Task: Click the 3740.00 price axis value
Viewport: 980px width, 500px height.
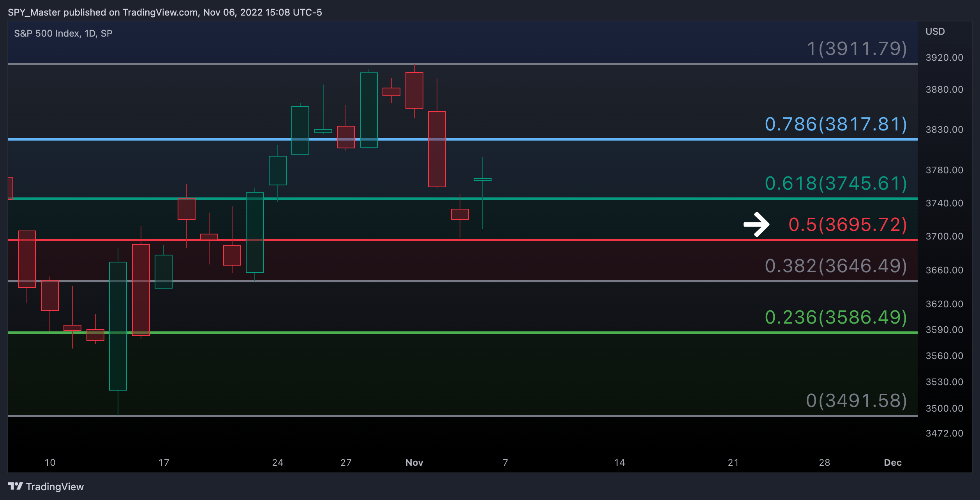Action: click(x=944, y=203)
